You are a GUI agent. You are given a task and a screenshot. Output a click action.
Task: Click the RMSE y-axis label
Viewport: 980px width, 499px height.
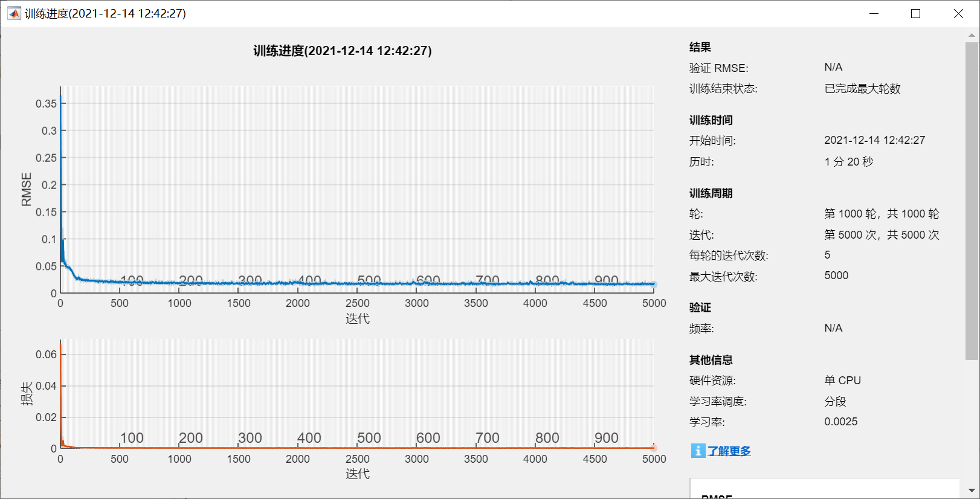[26, 189]
